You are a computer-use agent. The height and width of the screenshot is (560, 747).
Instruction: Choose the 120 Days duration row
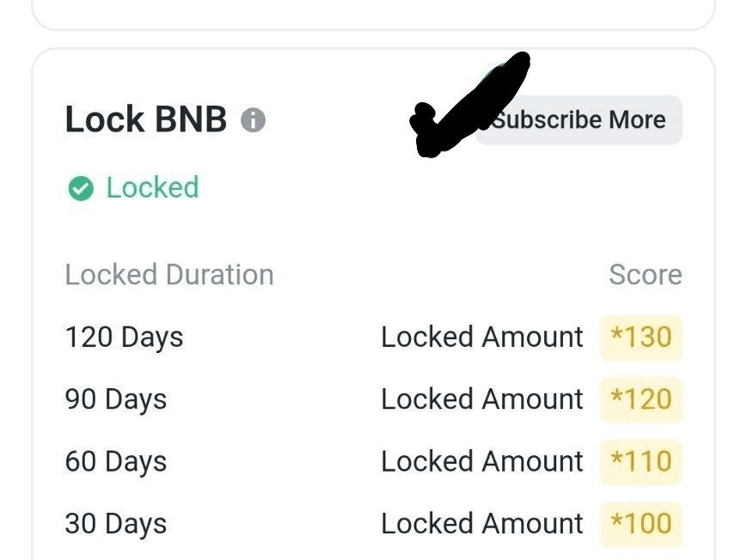124,338
